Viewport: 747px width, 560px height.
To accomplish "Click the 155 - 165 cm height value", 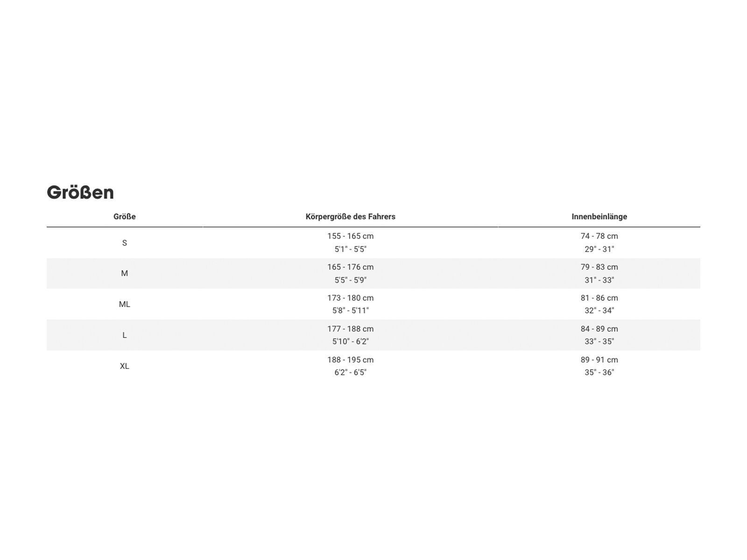I will coord(350,236).
